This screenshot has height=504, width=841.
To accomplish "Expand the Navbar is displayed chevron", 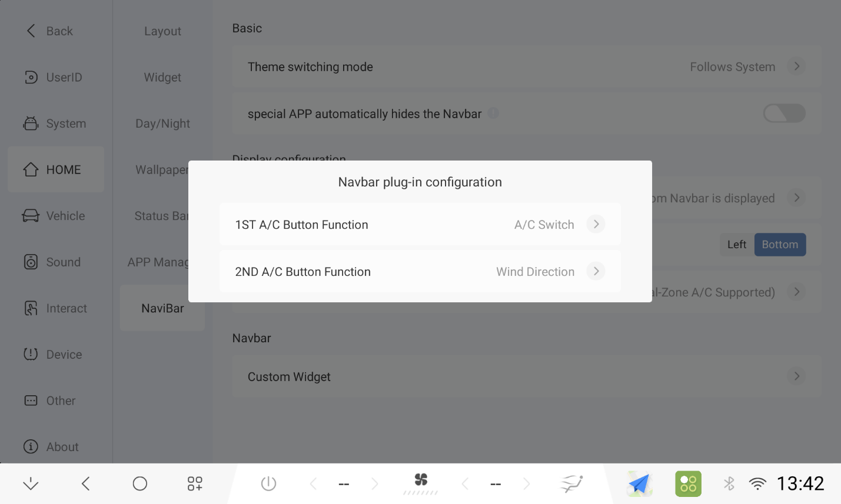I will [797, 198].
